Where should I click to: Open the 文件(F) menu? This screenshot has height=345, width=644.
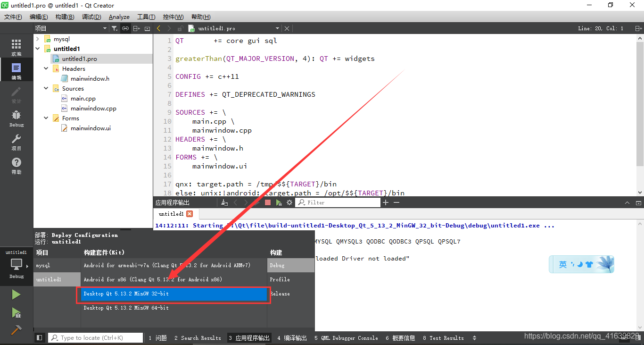coord(13,17)
